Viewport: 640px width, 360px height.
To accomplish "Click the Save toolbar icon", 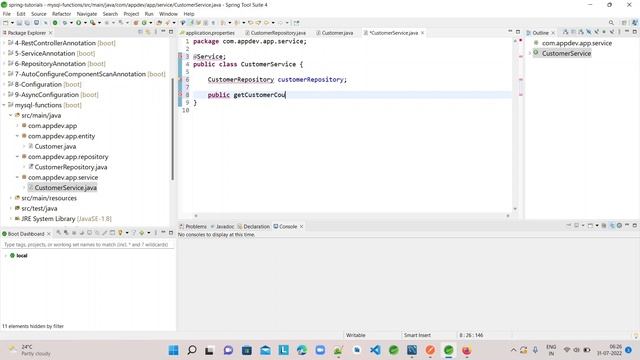I will click(x=19, y=23).
